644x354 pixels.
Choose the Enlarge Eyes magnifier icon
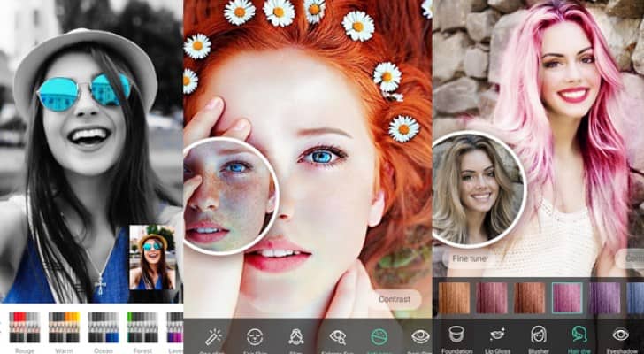coord(338,336)
